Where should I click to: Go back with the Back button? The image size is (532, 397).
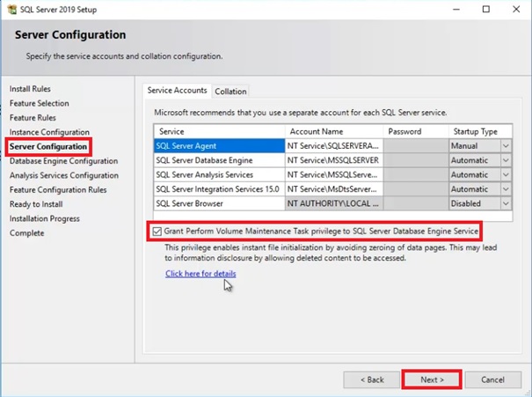tap(371, 379)
